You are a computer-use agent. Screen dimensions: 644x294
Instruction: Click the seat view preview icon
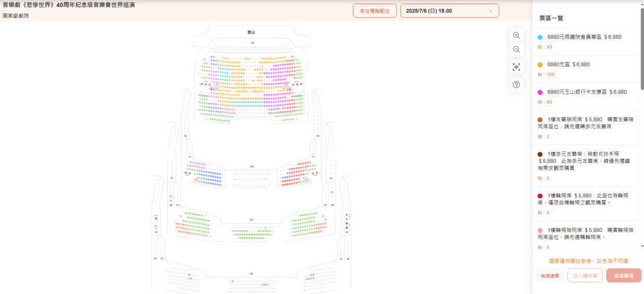tap(516, 67)
